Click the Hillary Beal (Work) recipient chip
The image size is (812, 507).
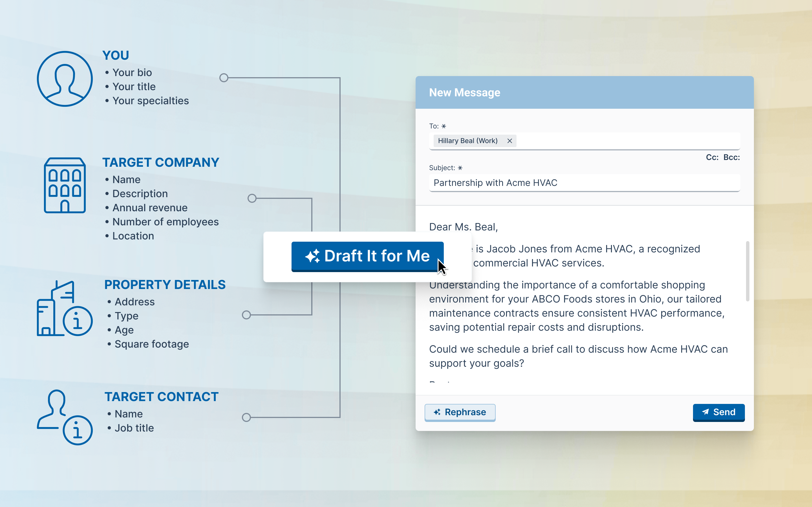(467, 141)
